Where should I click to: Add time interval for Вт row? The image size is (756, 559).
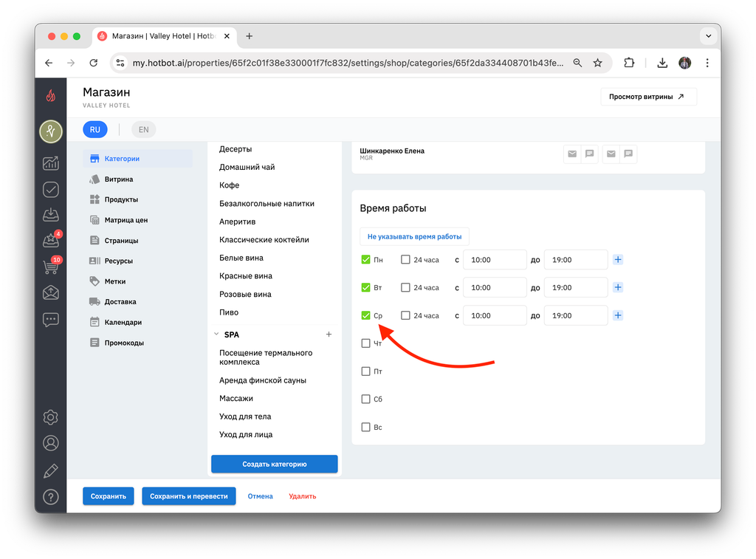point(618,287)
